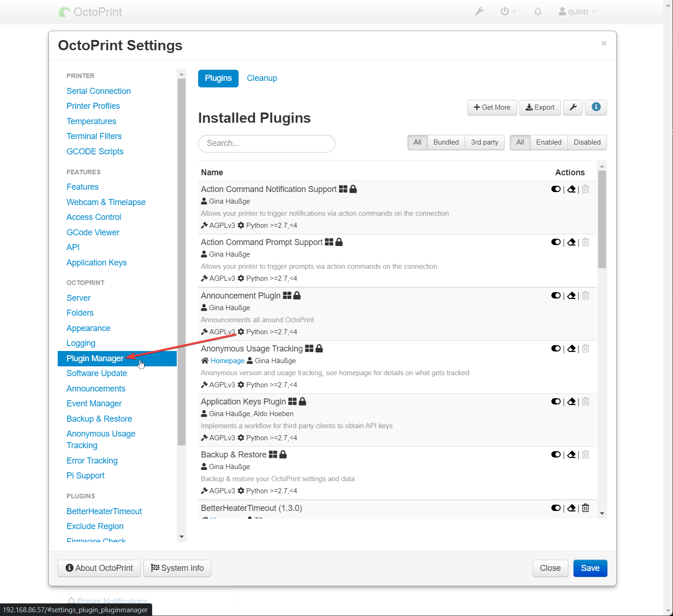Delete the BetterHeaterTimeout plugin via trash icon

click(x=585, y=508)
